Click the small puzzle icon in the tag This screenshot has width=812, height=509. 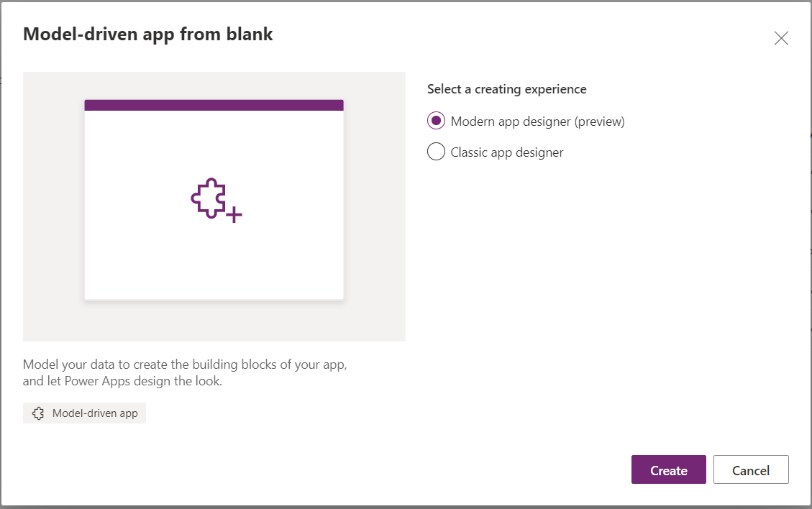[x=38, y=413]
